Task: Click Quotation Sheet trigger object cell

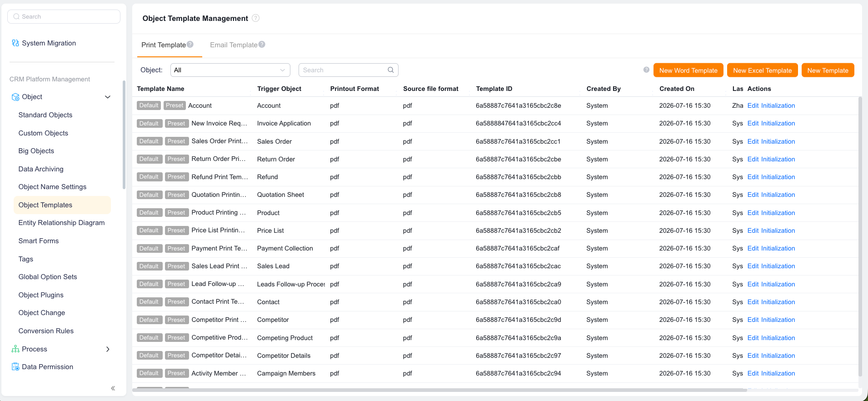Action: coord(280,195)
